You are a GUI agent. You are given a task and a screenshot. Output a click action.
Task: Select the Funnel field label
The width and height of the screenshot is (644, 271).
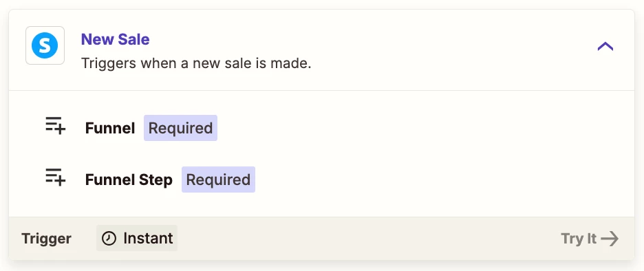click(x=110, y=128)
